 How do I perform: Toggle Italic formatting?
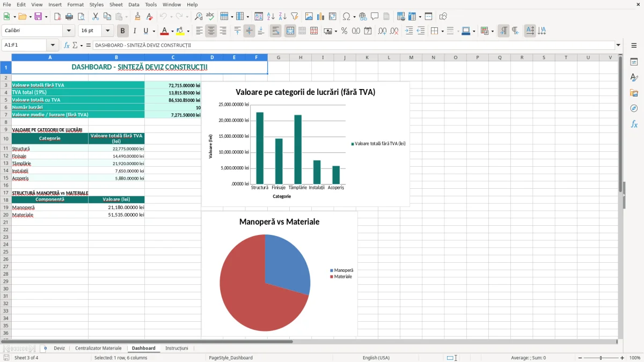[135, 31]
